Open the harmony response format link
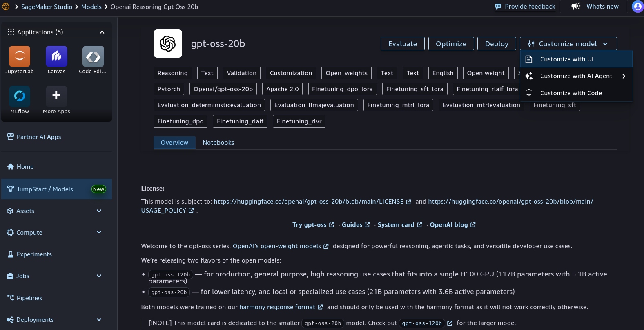The width and height of the screenshot is (644, 330). click(x=281, y=307)
